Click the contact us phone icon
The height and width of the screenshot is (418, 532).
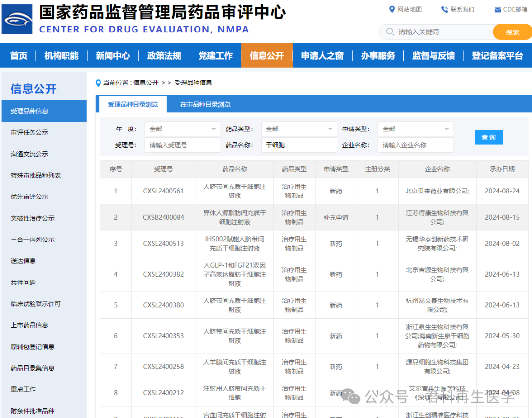click(444, 9)
